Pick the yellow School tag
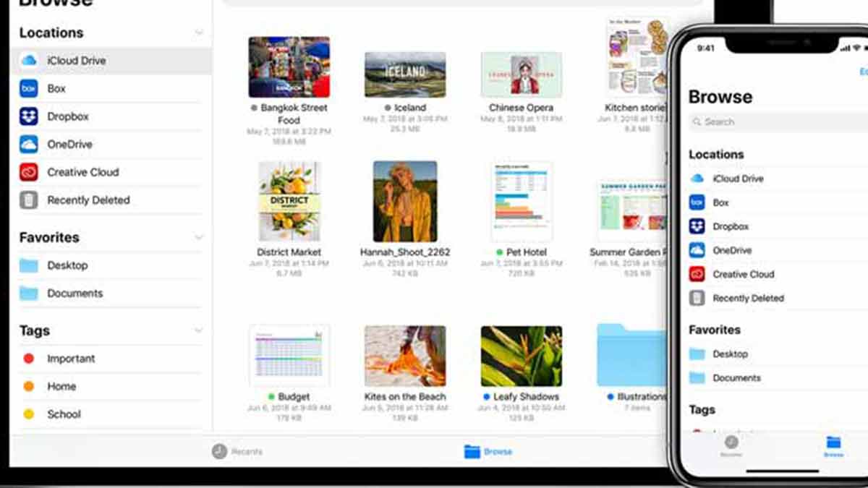Image resolution: width=868 pixels, height=488 pixels. pyautogui.click(x=63, y=414)
